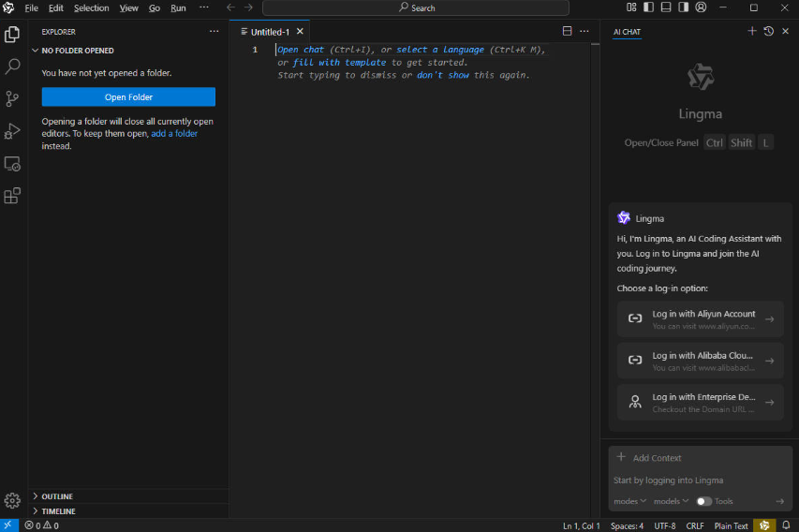This screenshot has width=799, height=532.
Task: Open the Extensions view
Action: tap(12, 196)
